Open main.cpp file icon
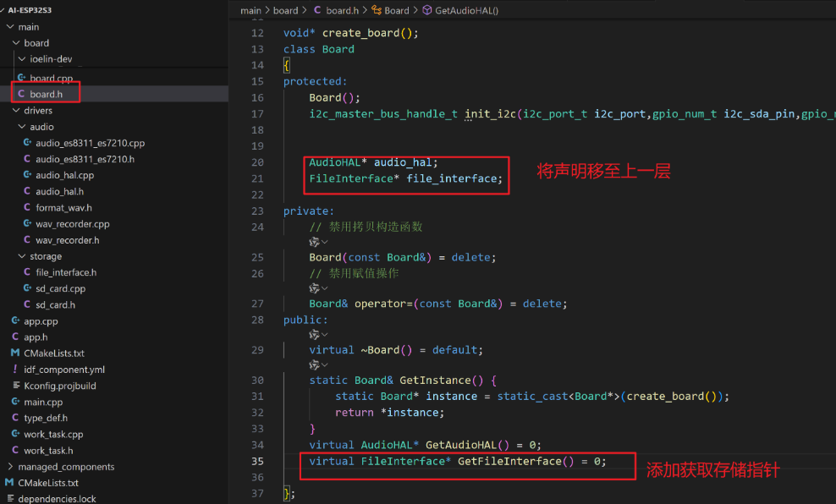This screenshot has width=836, height=504. (x=15, y=402)
